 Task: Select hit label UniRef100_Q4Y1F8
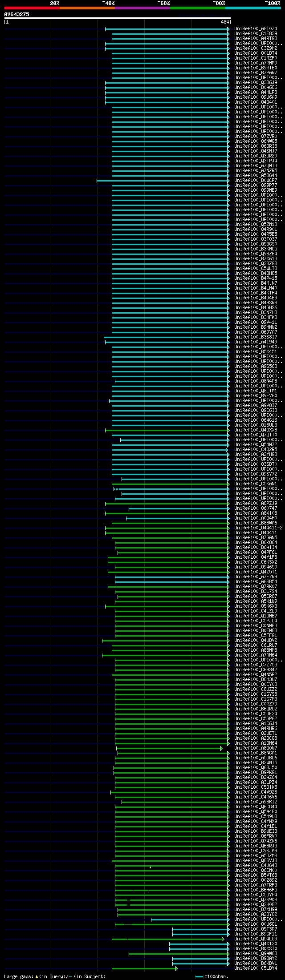pyautogui.click(x=256, y=557)
